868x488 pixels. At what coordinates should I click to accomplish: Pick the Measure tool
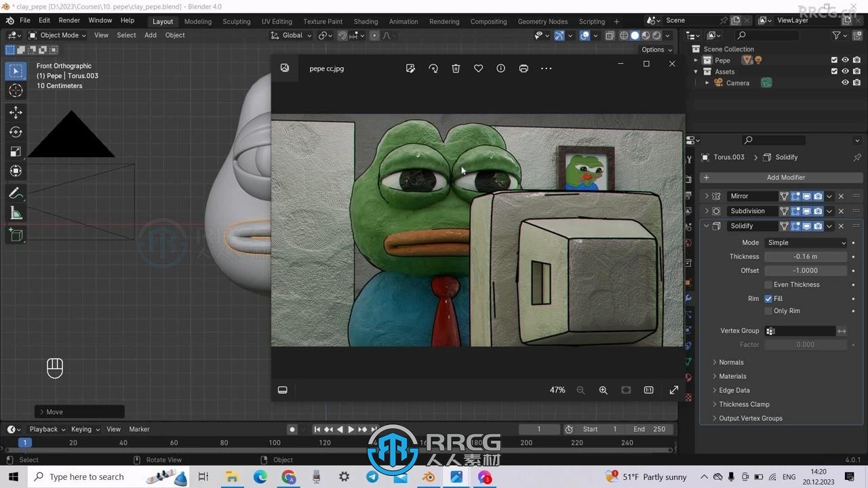pos(16,214)
